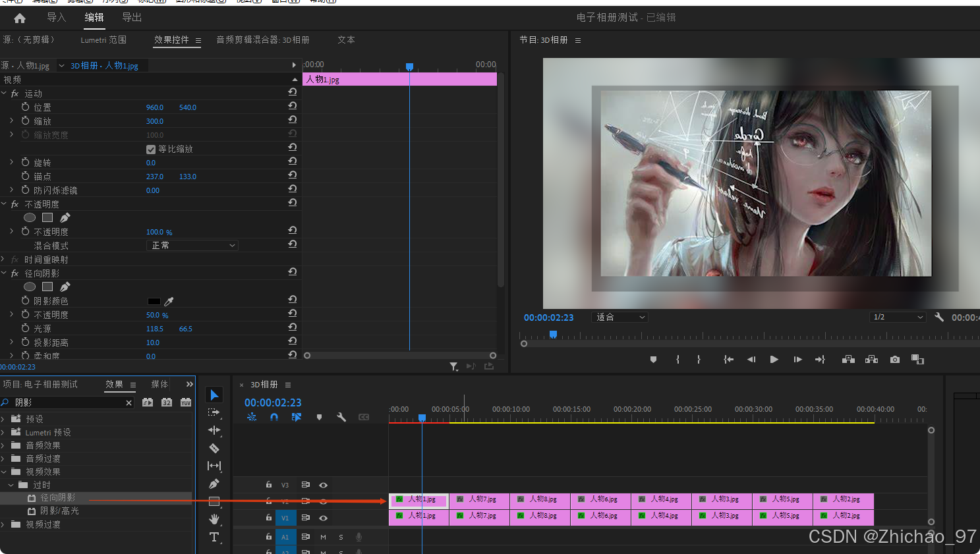Add a marker in the timeline panel

click(319, 417)
